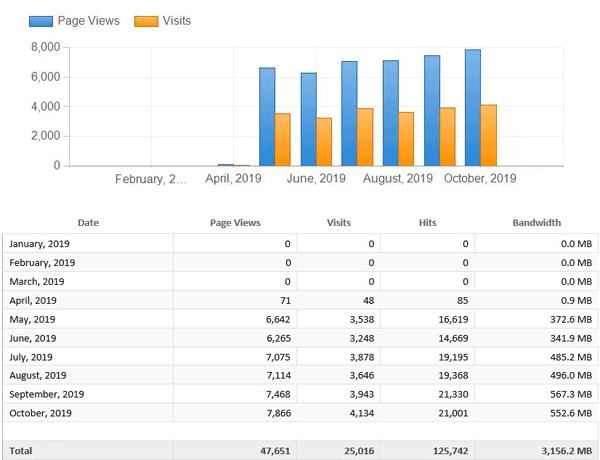Sort table by the Date column header
This screenshot has height=460, width=600.
[88, 223]
